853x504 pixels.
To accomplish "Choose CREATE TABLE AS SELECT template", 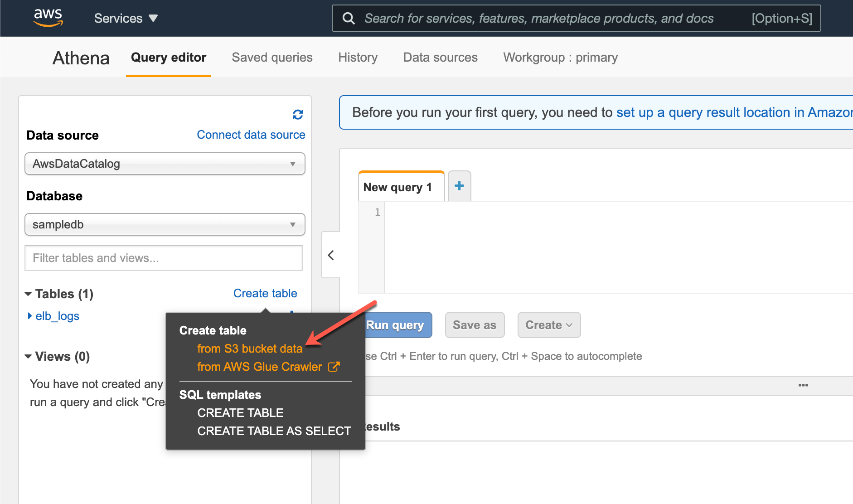I will click(x=274, y=431).
